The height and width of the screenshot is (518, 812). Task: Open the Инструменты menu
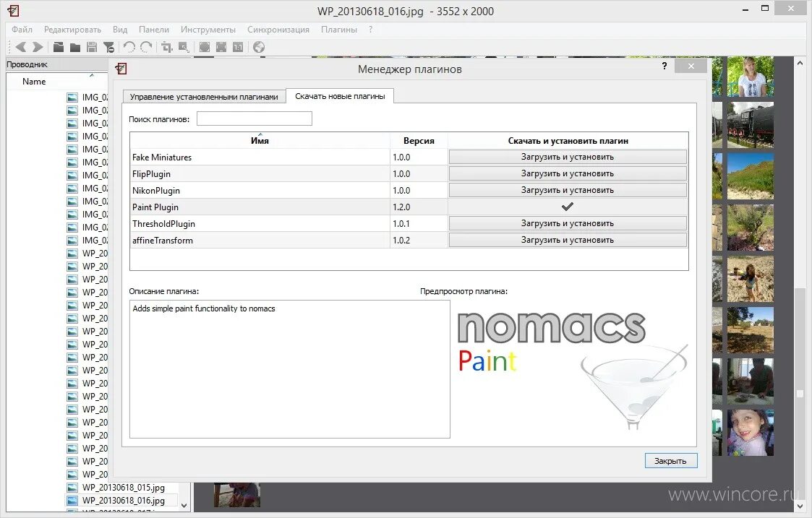tap(208, 30)
